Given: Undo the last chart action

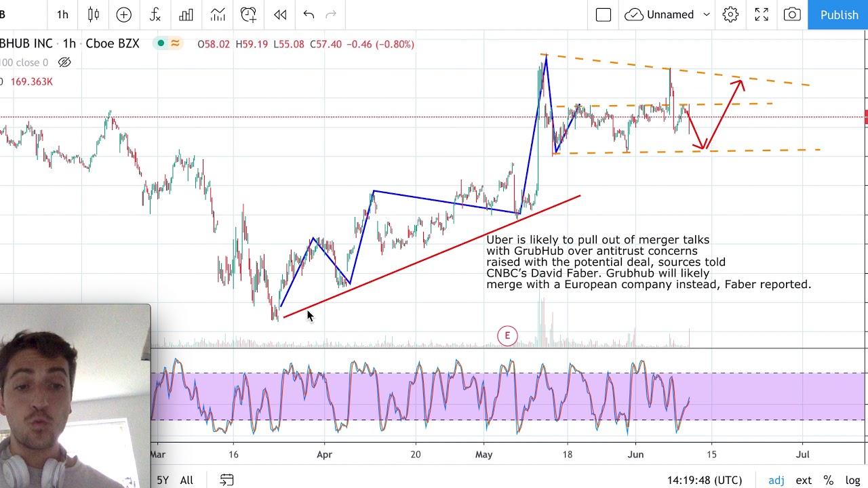Looking at the screenshot, I should [x=309, y=14].
